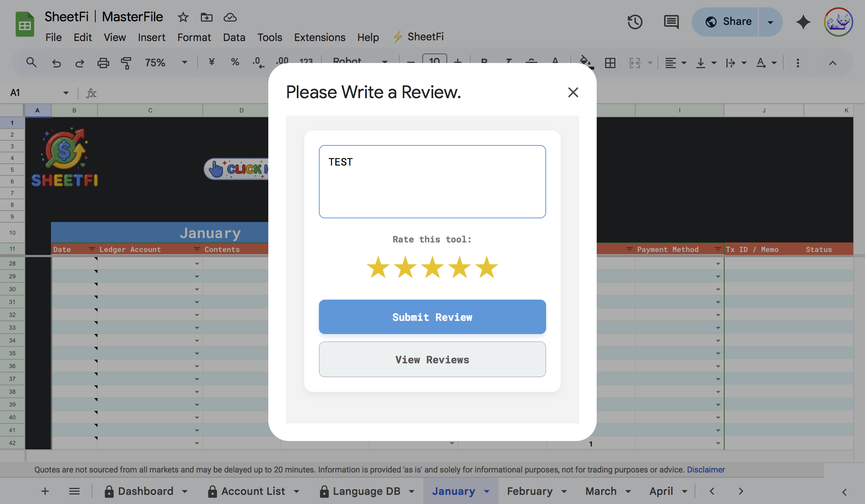Click the Submit Review button
This screenshot has width=865, height=504.
point(432,317)
